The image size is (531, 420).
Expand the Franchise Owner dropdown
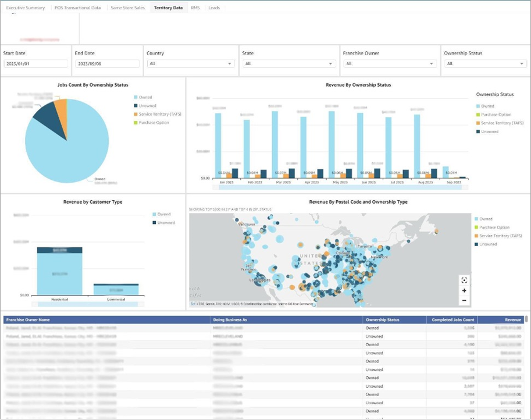pos(390,63)
